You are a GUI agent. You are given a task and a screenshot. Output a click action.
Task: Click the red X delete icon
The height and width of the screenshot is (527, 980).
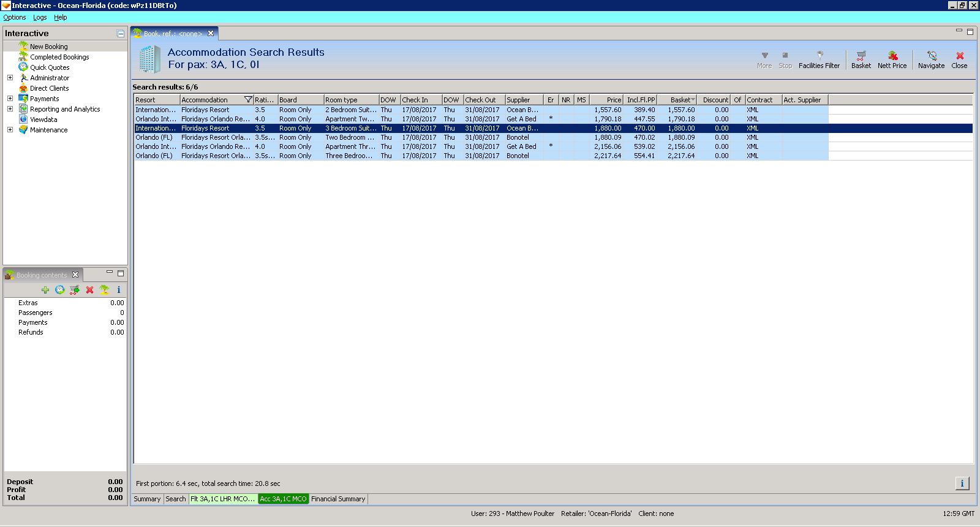[89, 290]
